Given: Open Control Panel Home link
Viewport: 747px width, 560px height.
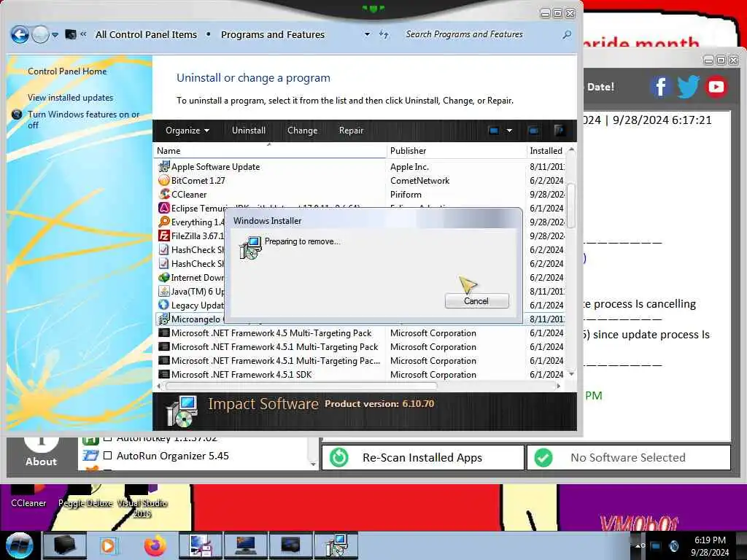Looking at the screenshot, I should (67, 71).
